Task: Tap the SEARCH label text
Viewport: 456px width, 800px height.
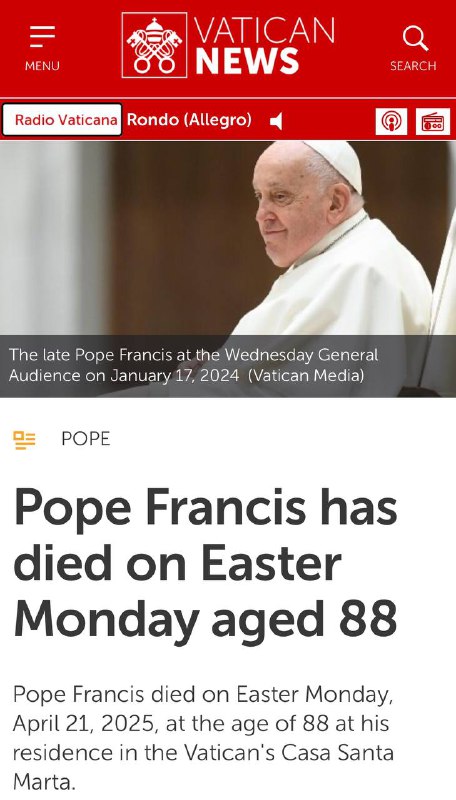Action: point(413,66)
